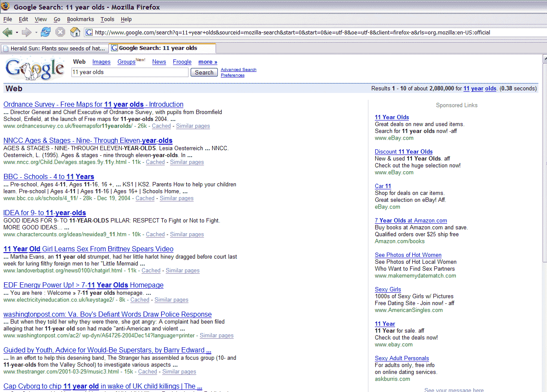
Task: Open the Forward button history dropdown arrow
Action: tap(36, 33)
